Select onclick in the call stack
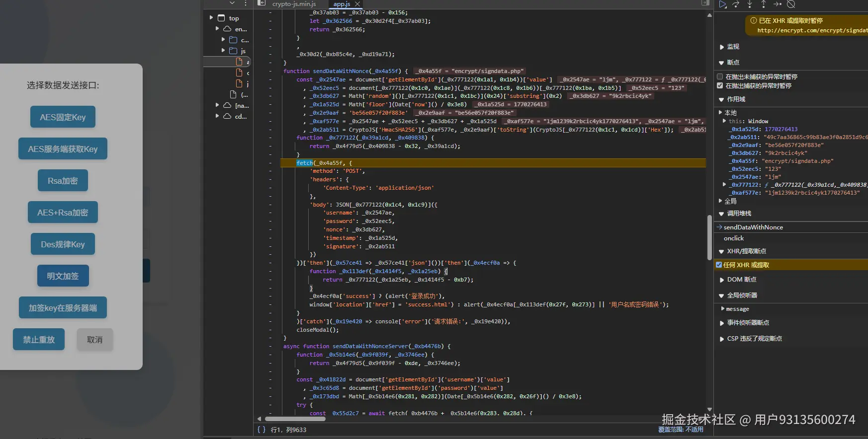 pyautogui.click(x=734, y=238)
